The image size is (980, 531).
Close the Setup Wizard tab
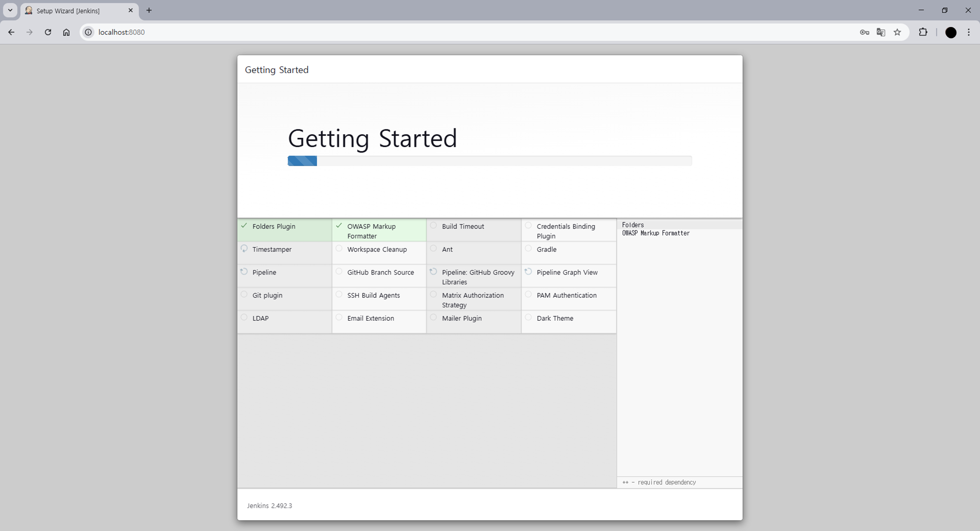(130, 10)
